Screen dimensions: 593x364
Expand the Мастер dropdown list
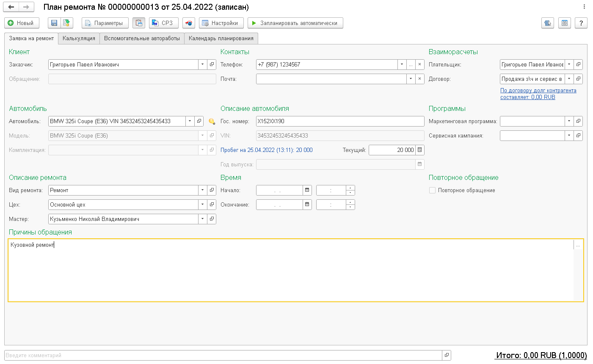[x=202, y=219]
